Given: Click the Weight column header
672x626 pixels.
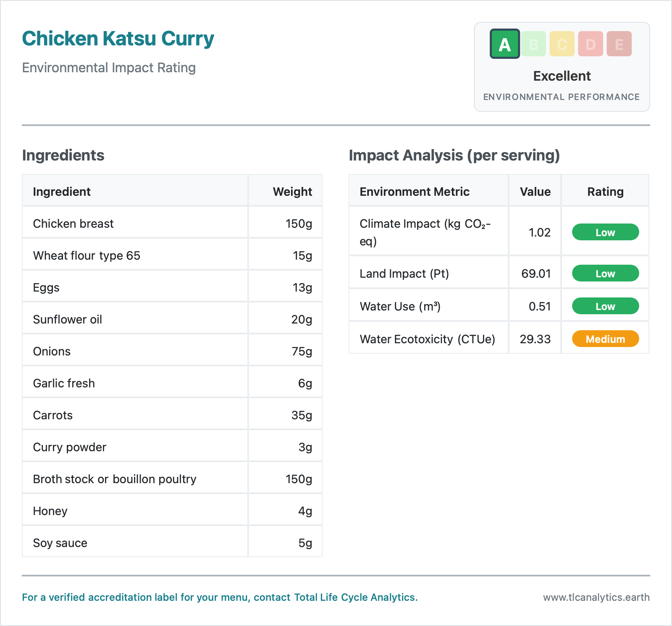Looking at the screenshot, I should pos(292,192).
